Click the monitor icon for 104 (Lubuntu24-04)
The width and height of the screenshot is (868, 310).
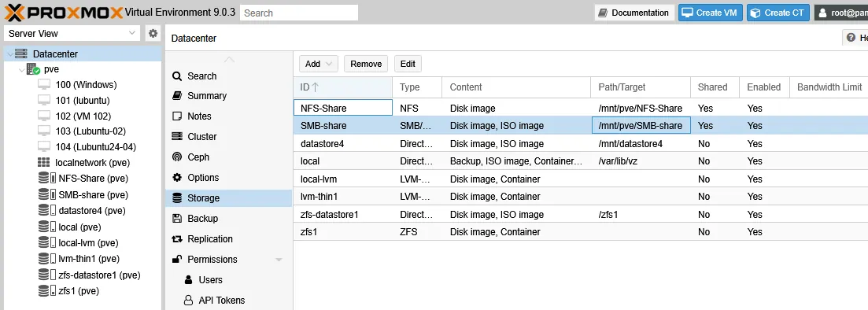[44, 146]
